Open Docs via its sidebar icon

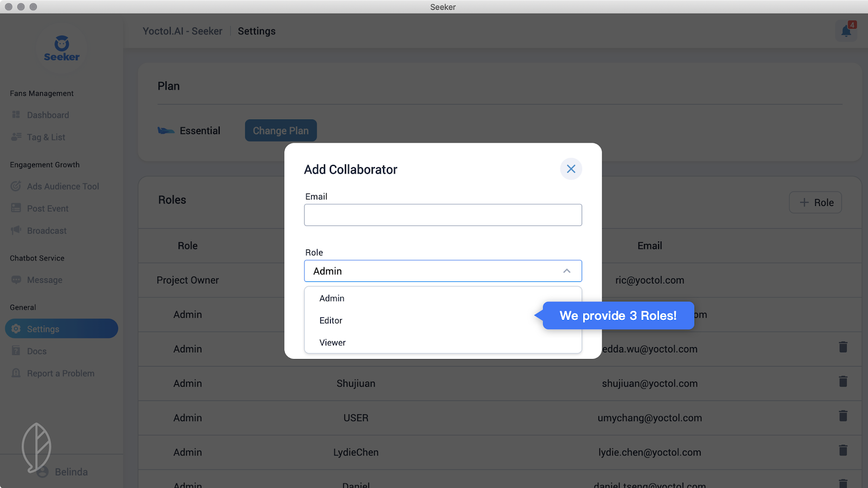coord(16,351)
